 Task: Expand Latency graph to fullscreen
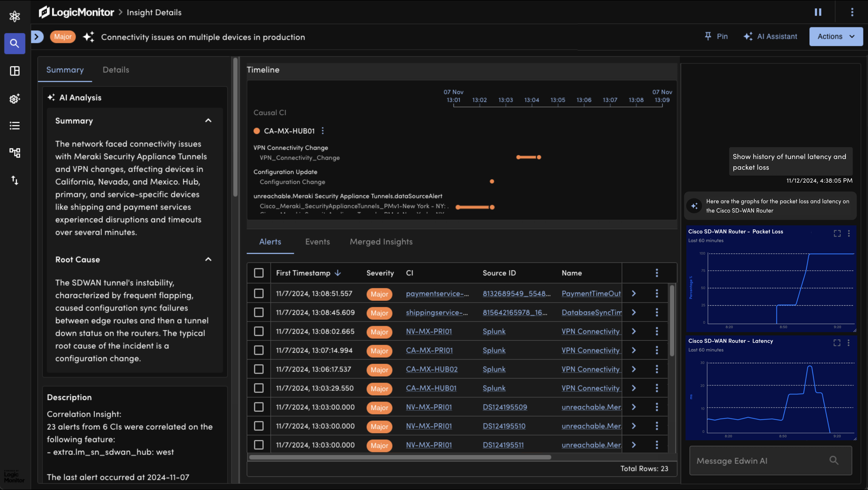[x=837, y=343]
